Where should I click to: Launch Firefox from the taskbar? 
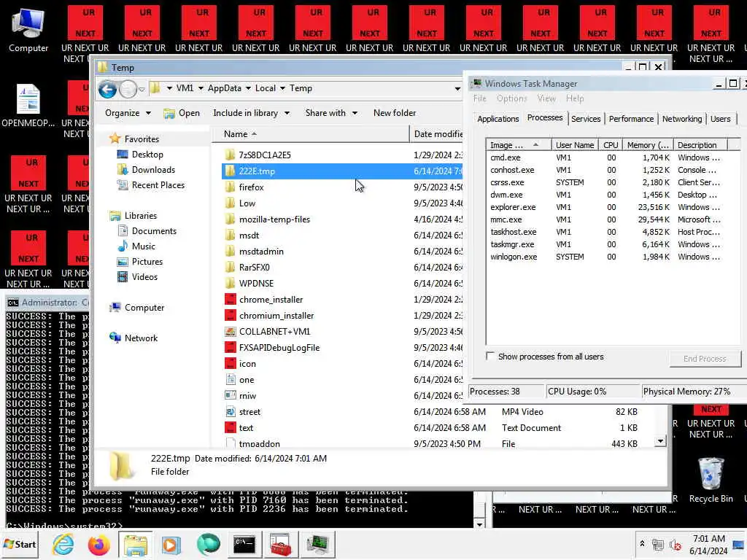(x=98, y=545)
